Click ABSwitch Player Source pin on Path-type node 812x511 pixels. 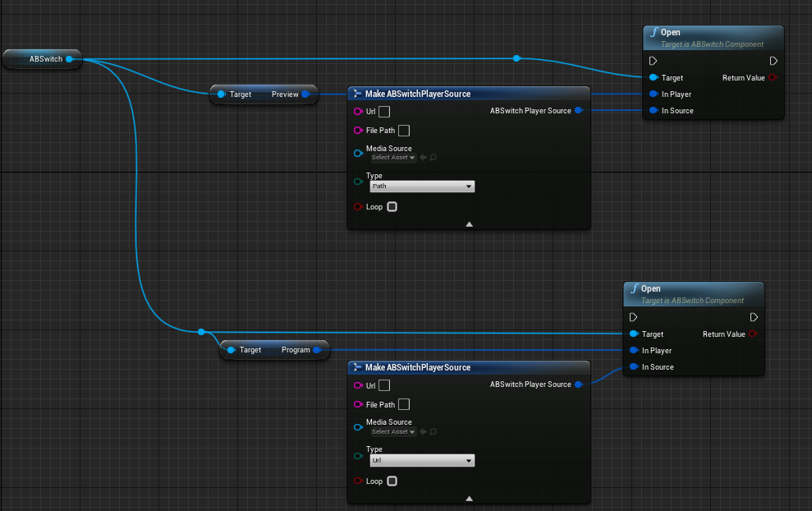tap(578, 111)
